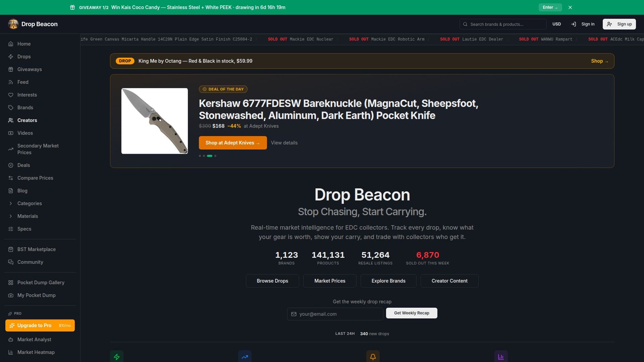Click the Specs sliders icon in sidebar
The height and width of the screenshot is (362, 644).
coord(11,229)
